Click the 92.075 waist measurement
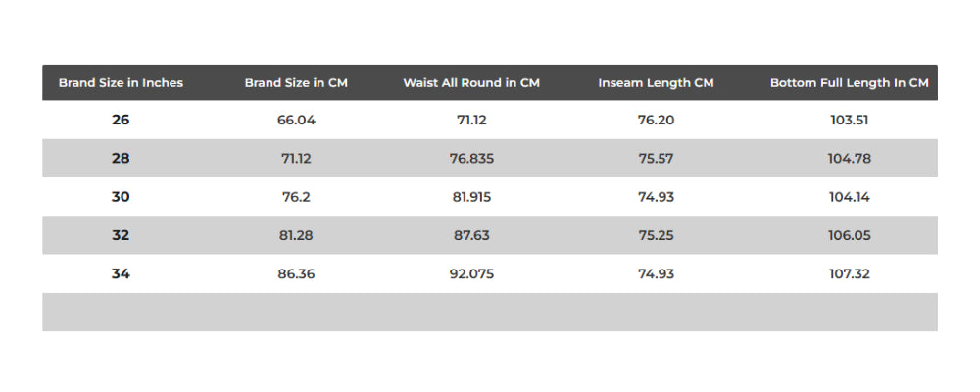 (x=471, y=273)
